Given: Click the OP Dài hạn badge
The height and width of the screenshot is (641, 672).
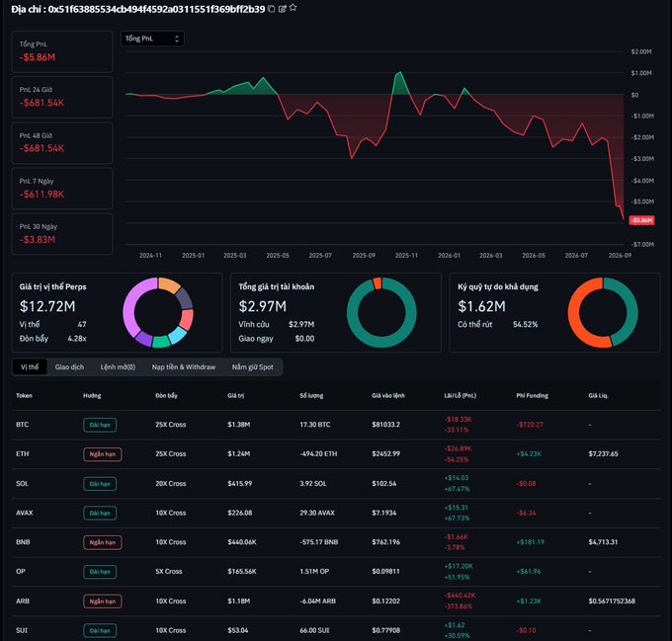Looking at the screenshot, I should pos(100,572).
